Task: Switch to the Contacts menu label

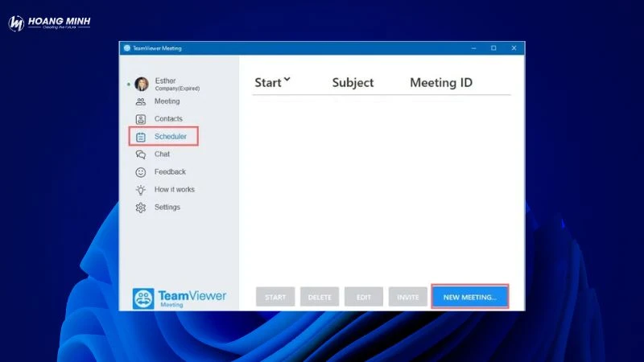Action: pyautogui.click(x=168, y=118)
